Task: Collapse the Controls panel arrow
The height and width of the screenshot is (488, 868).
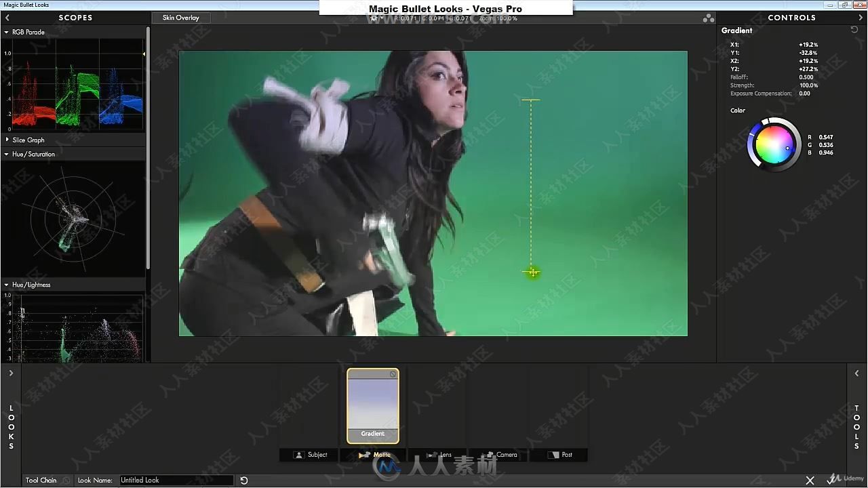Action: (862, 18)
